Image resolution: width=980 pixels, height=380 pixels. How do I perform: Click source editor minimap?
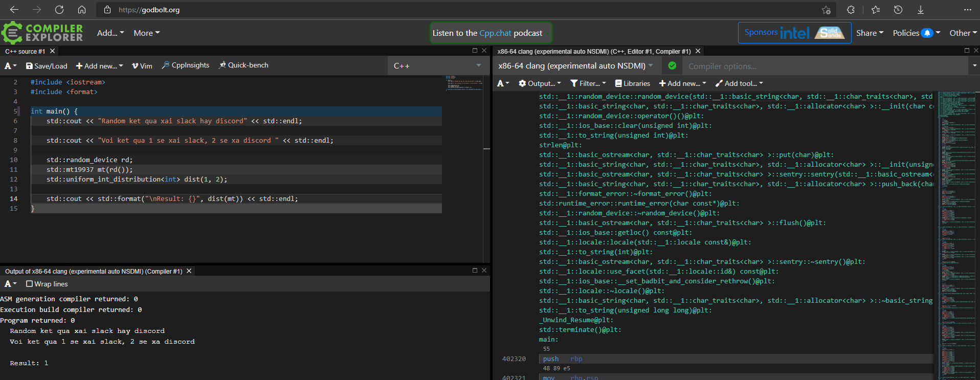click(x=464, y=83)
